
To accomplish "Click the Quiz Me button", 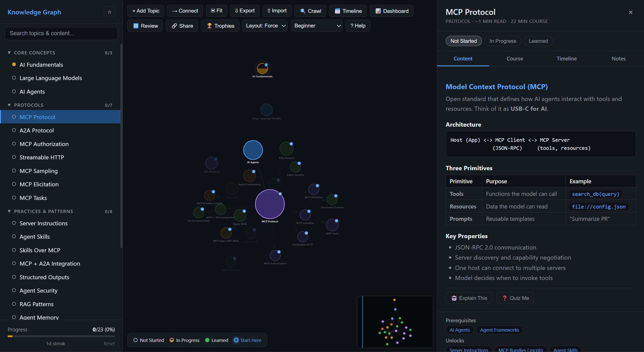I will point(515,298).
